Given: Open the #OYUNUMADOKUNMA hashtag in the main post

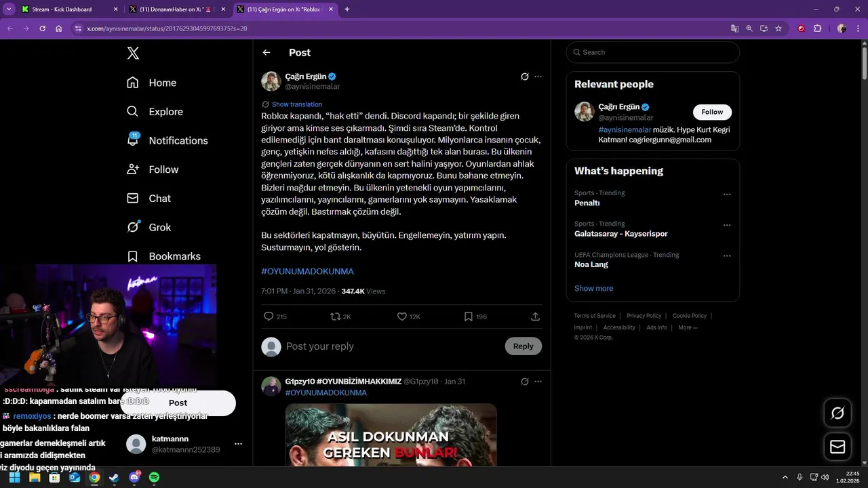Looking at the screenshot, I should point(307,271).
